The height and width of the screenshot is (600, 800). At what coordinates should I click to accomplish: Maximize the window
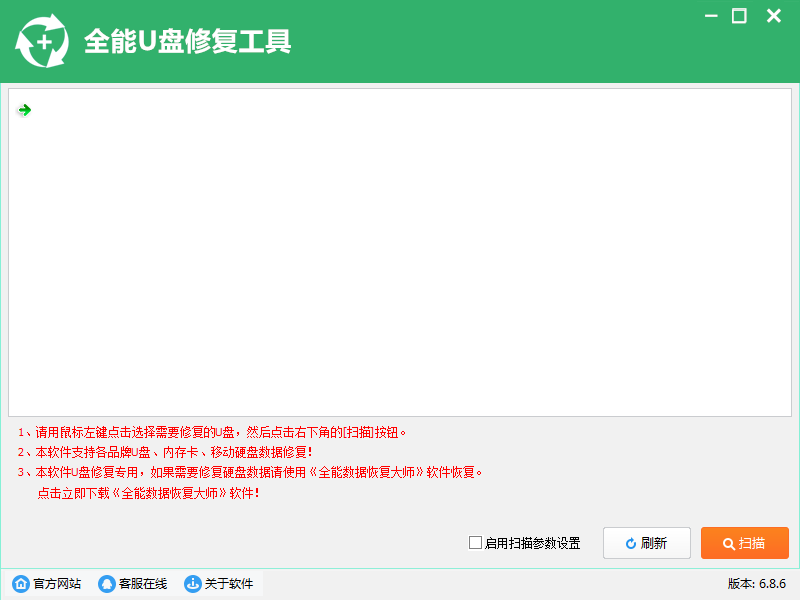[x=739, y=16]
